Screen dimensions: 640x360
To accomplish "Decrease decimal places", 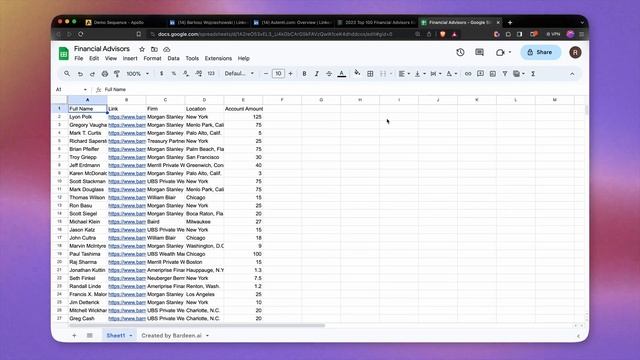I will coord(186,74).
